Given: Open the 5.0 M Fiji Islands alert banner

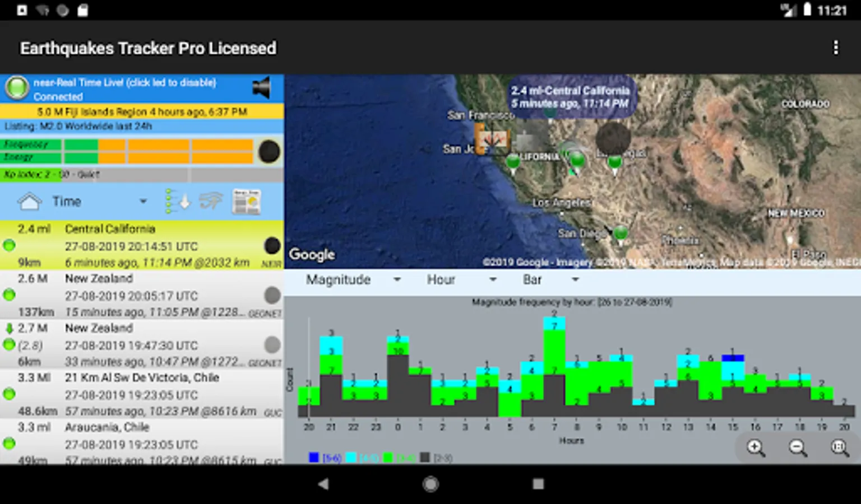Looking at the screenshot, I should [x=142, y=111].
